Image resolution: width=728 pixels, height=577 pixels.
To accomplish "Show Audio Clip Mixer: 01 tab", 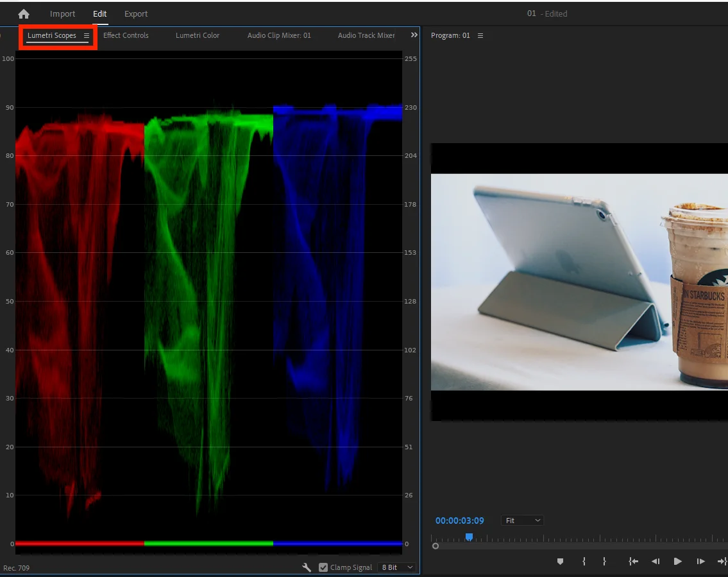I will [x=279, y=35].
